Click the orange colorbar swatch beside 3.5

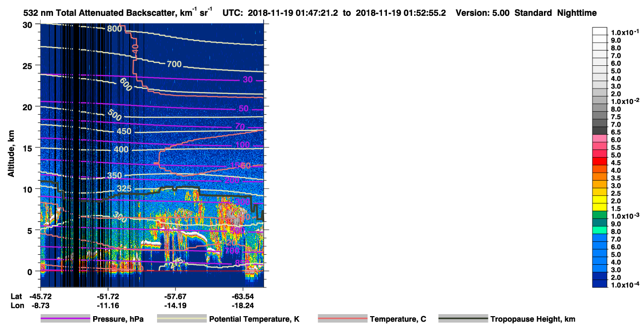coord(599,177)
